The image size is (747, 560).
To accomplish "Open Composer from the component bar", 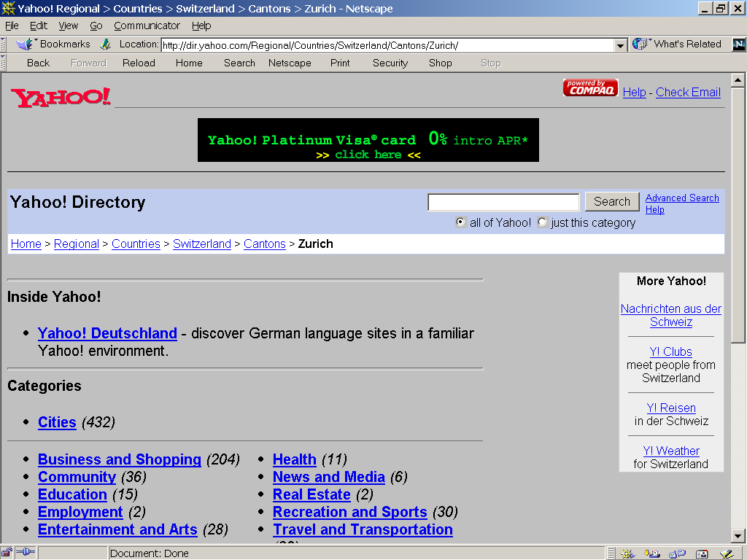I will tap(727, 553).
